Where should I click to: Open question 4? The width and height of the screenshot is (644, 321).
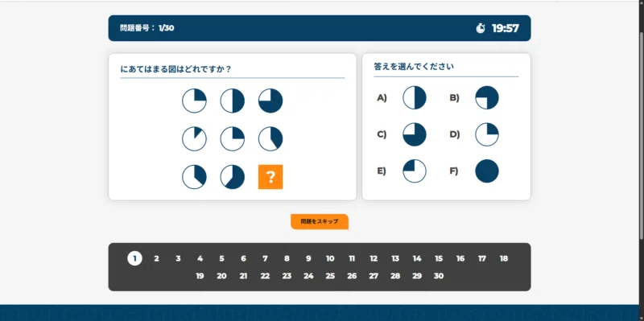click(200, 258)
